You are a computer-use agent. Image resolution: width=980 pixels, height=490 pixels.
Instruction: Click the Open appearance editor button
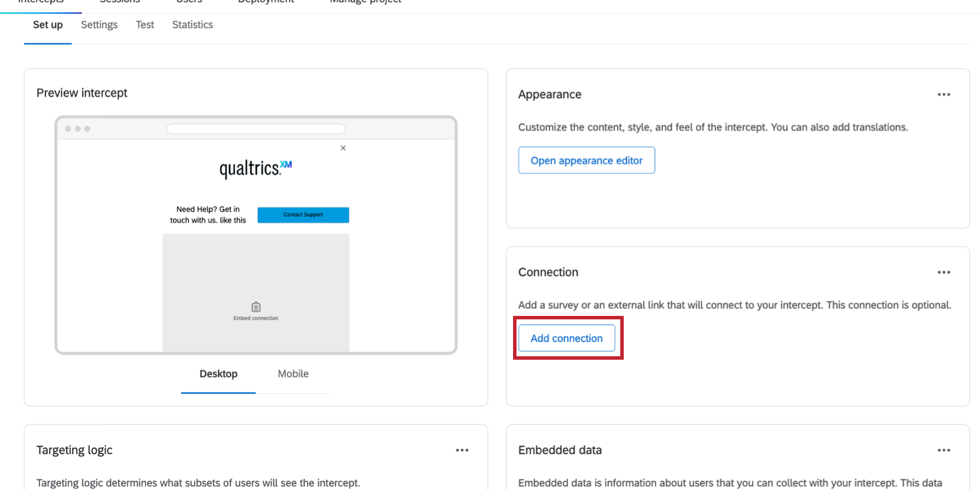point(586,160)
